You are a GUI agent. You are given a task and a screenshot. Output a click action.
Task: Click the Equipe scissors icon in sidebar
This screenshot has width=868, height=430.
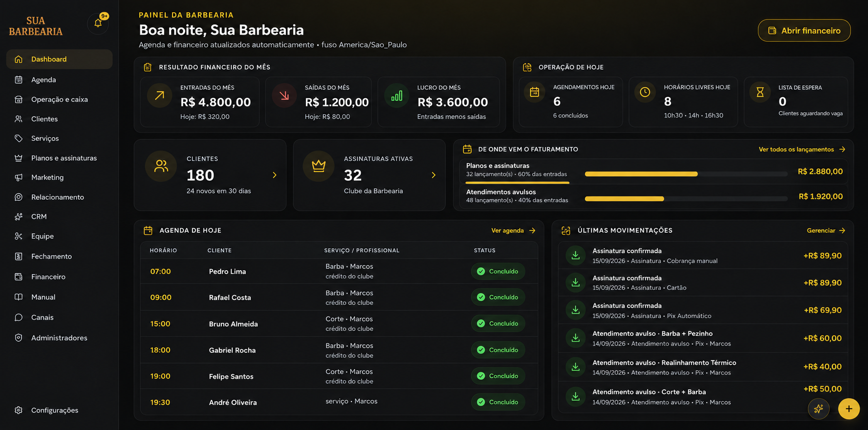(x=19, y=236)
